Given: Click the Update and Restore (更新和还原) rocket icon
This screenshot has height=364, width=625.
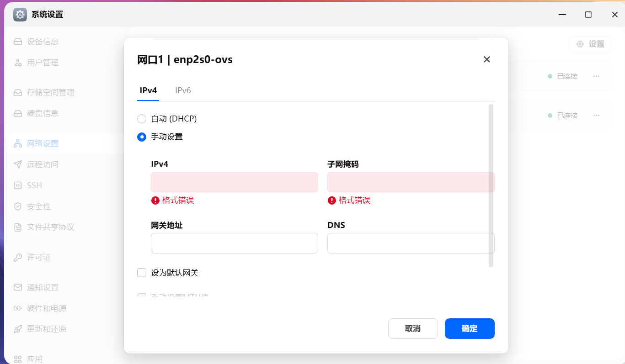Looking at the screenshot, I should tap(18, 329).
